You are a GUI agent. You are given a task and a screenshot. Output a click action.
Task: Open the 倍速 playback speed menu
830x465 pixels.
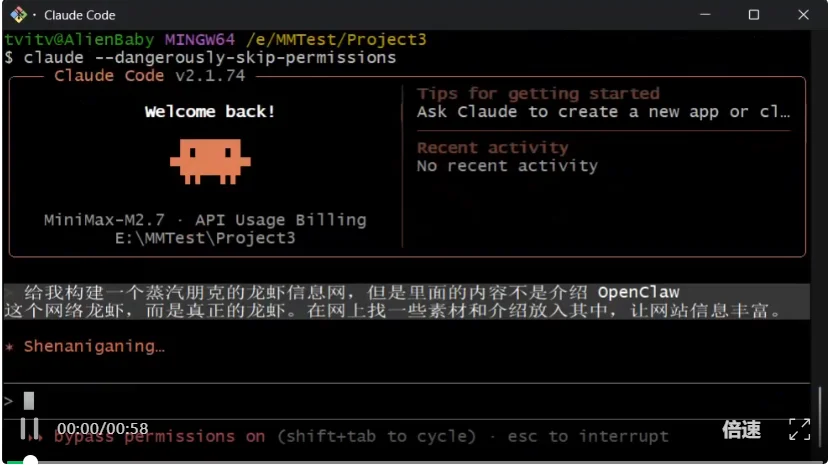pos(741,430)
